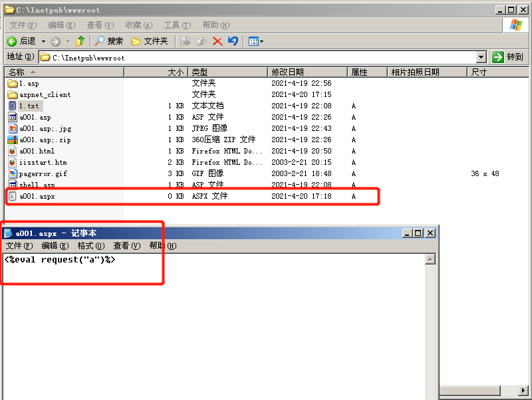
Task: Click inside the Notepad text area
Action: 213,326
